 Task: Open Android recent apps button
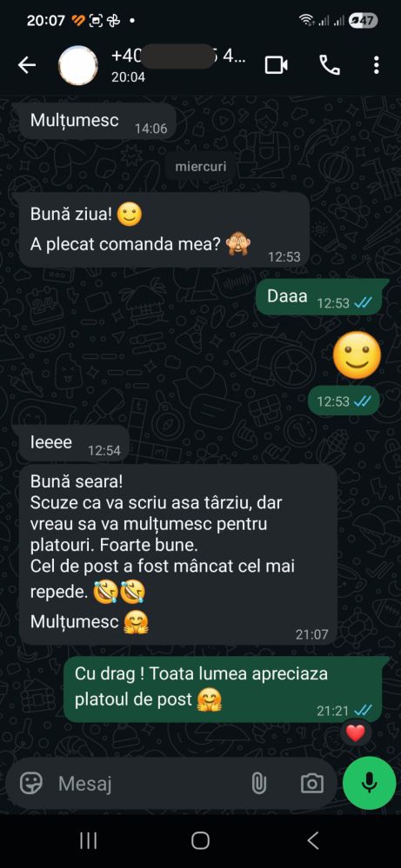[89, 841]
